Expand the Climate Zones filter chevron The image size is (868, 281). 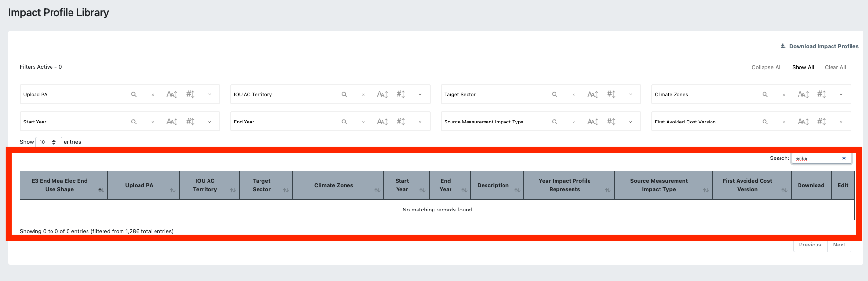pyautogui.click(x=841, y=94)
